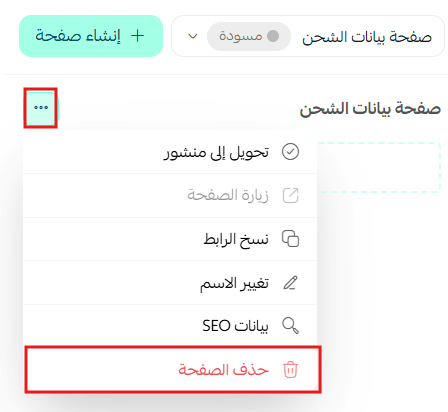Click the red trash icon

pyautogui.click(x=290, y=370)
